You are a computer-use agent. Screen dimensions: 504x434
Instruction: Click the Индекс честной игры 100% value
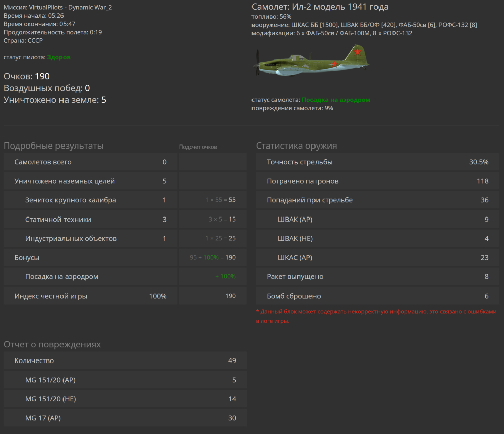pos(158,296)
